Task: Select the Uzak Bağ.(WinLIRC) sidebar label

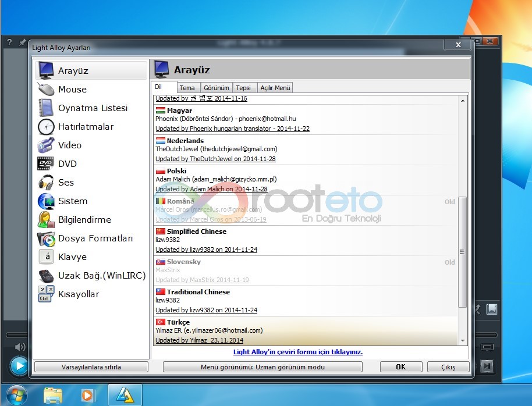Action: pyautogui.click(x=102, y=275)
